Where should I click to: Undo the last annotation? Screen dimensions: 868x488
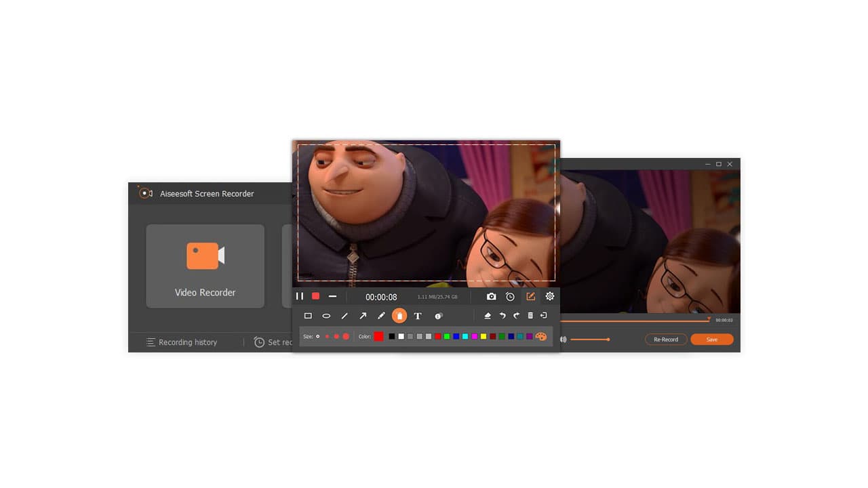[502, 315]
